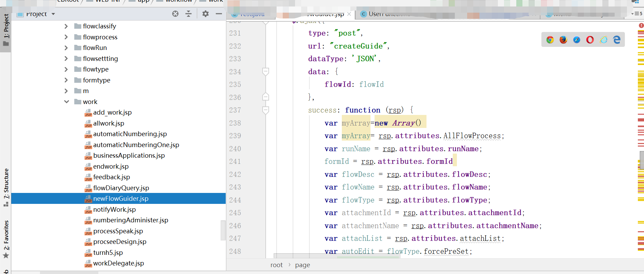This screenshot has height=274, width=644.
Task: Select highlighted newFlowGuider.jsp tree row
Action: point(118,199)
